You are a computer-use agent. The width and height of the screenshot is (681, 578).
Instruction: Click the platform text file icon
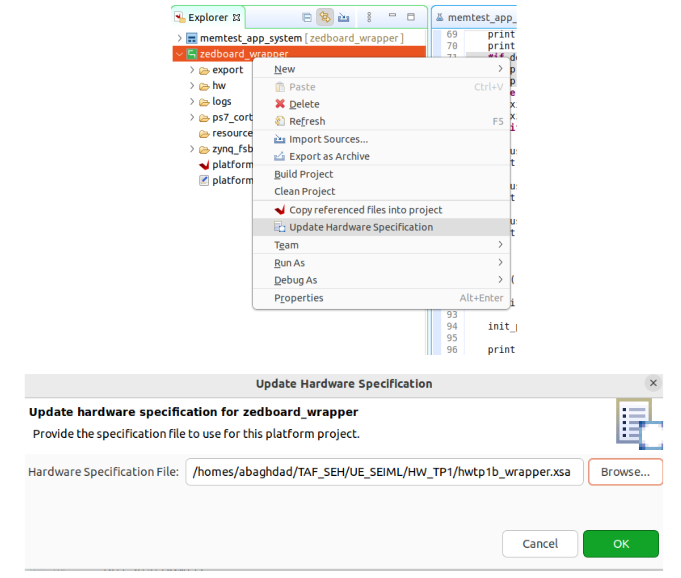tap(204, 180)
